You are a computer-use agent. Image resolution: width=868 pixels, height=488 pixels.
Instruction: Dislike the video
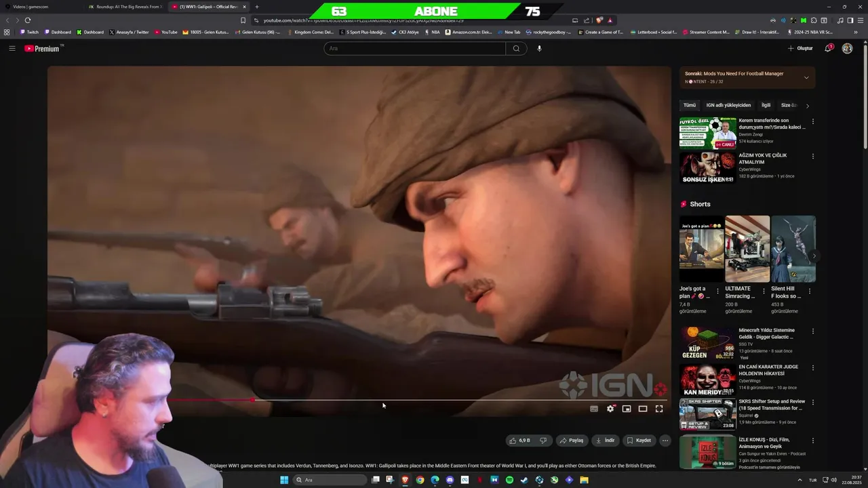coord(543,441)
